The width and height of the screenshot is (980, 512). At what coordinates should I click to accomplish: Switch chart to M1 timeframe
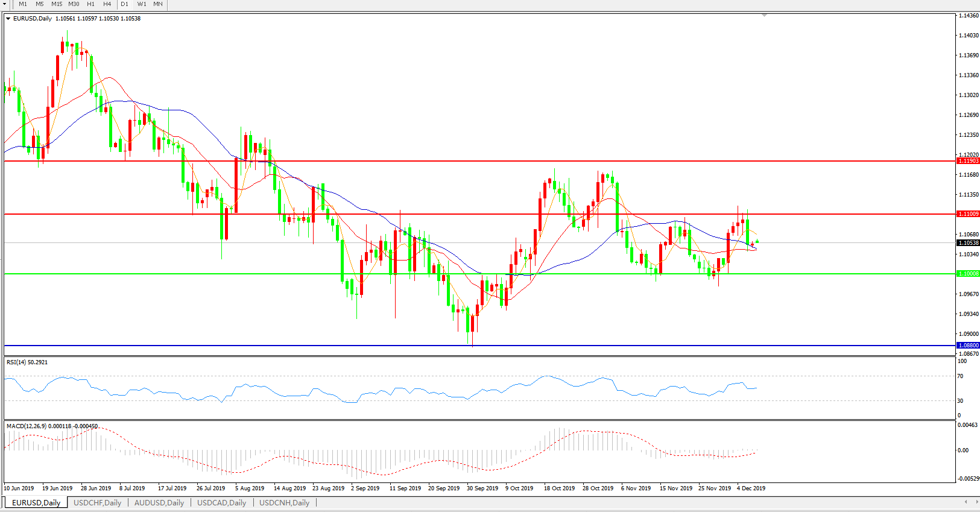click(23, 4)
